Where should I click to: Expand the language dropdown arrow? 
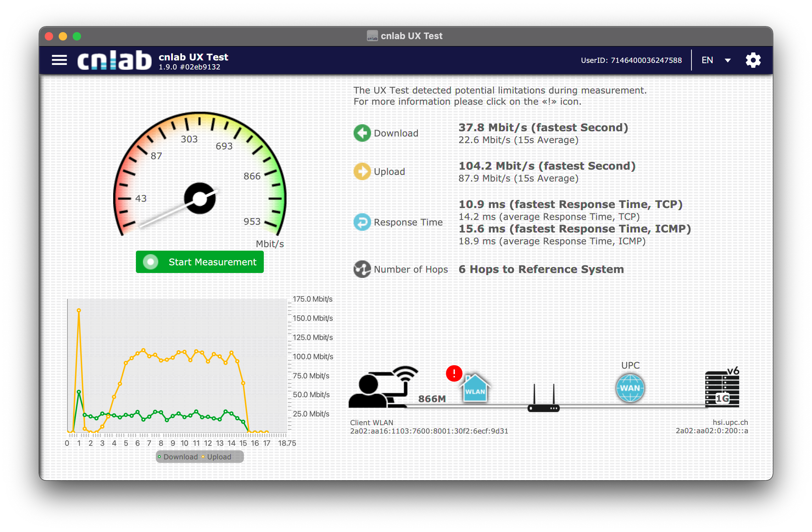728,60
